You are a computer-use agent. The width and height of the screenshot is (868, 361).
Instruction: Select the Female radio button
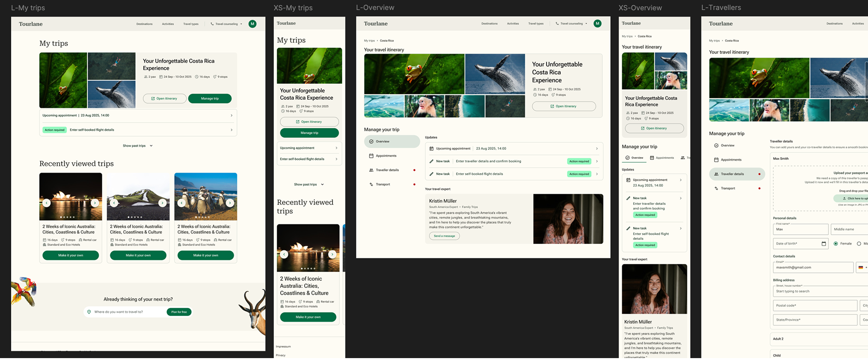tap(836, 244)
